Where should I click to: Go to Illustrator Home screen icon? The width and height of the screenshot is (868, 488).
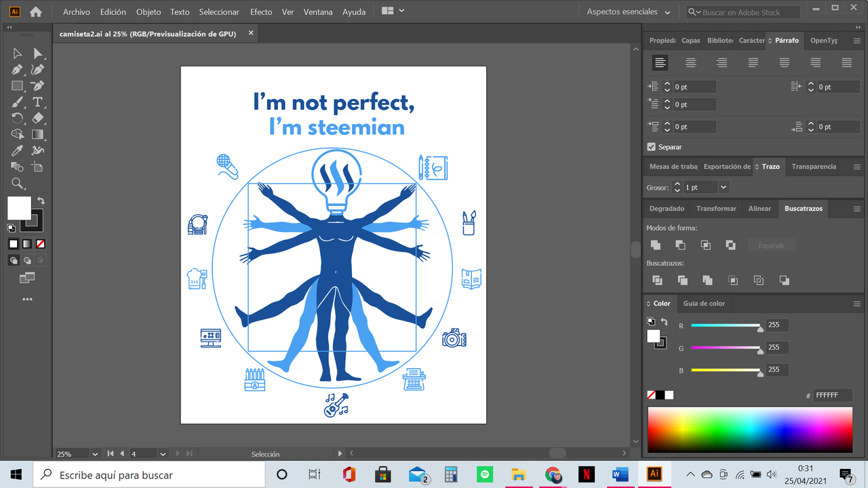coord(35,12)
